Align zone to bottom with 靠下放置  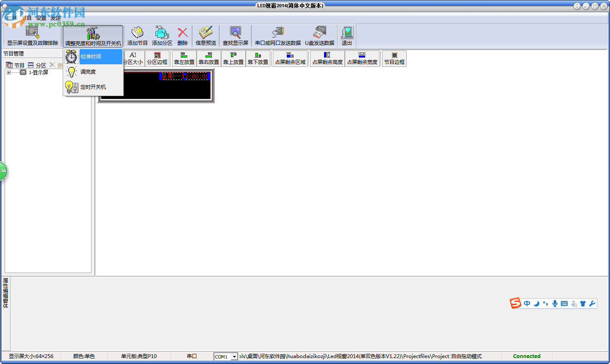click(x=258, y=58)
